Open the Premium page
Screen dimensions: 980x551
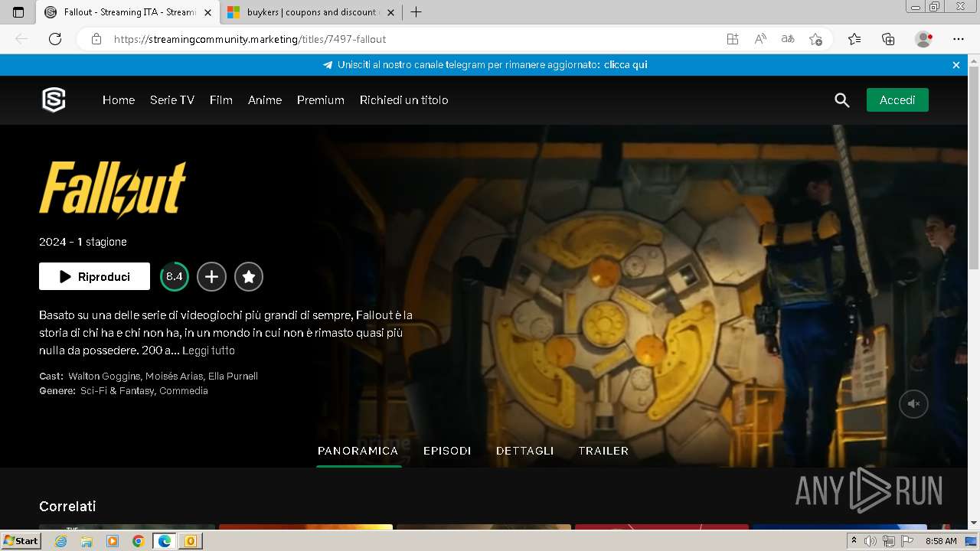tap(321, 100)
